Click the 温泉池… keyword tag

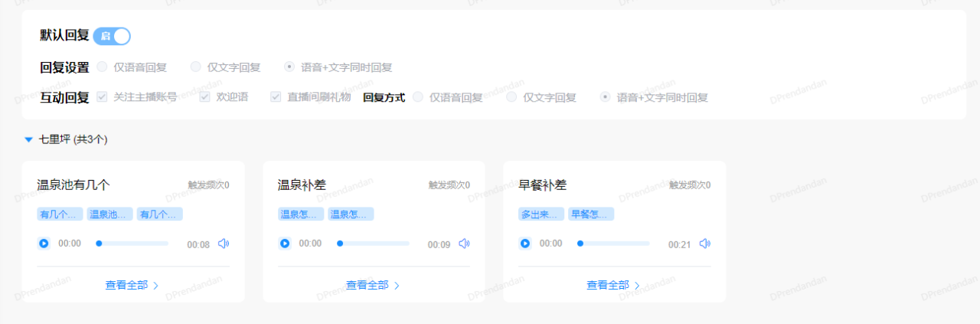pyautogui.click(x=109, y=214)
